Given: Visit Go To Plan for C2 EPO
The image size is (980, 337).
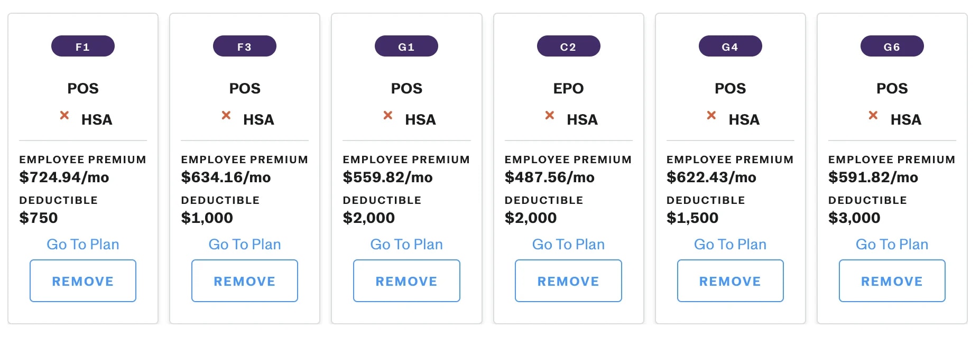Looking at the screenshot, I should pyautogui.click(x=569, y=244).
